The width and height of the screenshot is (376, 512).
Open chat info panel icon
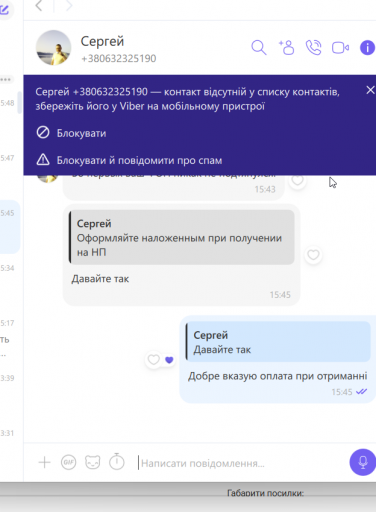point(367,47)
